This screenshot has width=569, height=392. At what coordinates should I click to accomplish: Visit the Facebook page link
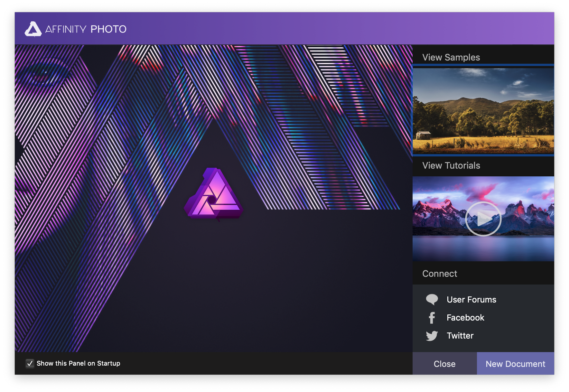coord(465,318)
